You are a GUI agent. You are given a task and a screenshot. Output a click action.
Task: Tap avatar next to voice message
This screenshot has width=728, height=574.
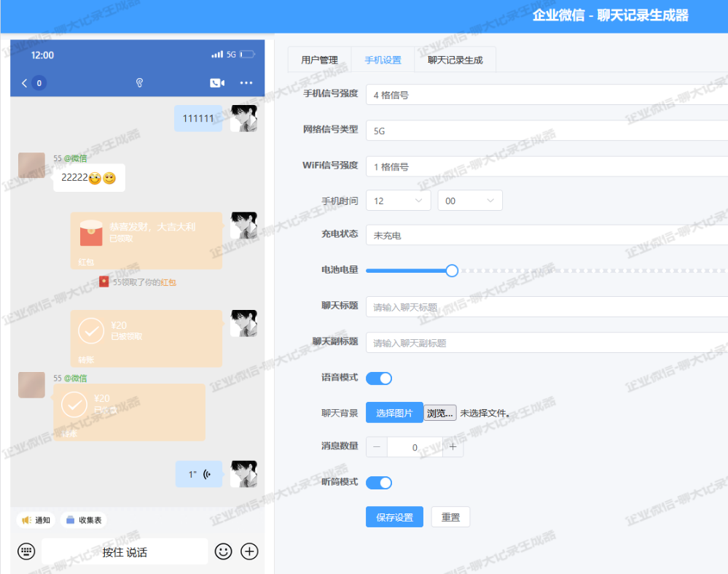243,473
